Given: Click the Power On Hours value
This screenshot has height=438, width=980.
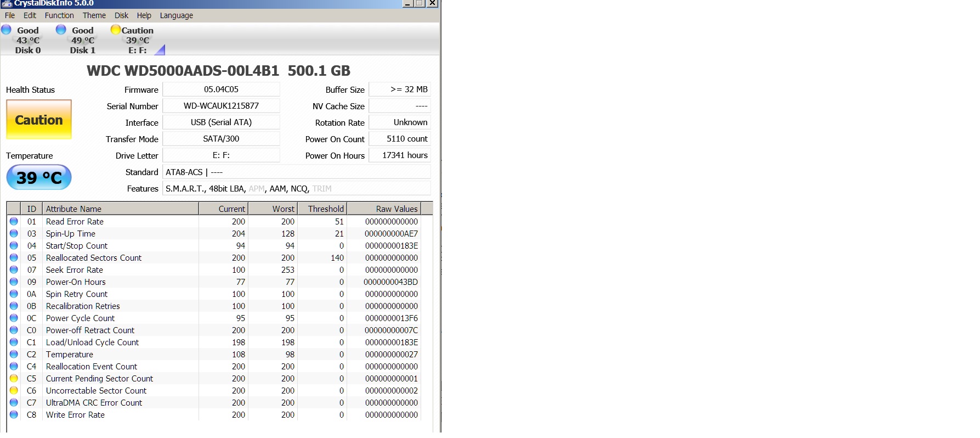Looking at the screenshot, I should pos(400,155).
